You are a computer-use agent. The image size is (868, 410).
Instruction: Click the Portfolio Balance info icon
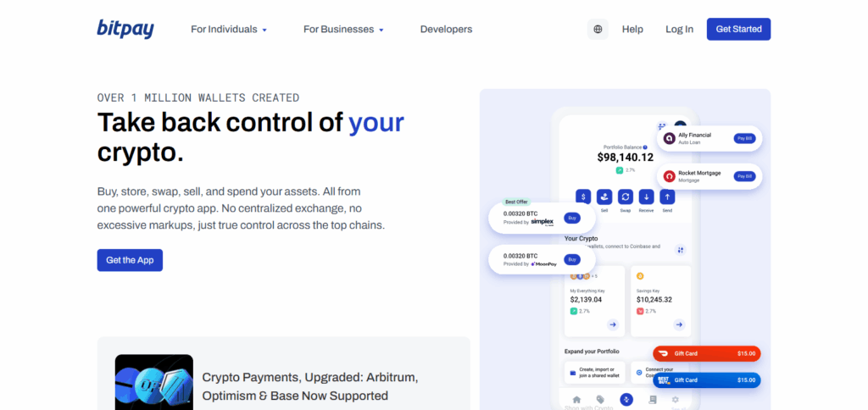pos(645,147)
